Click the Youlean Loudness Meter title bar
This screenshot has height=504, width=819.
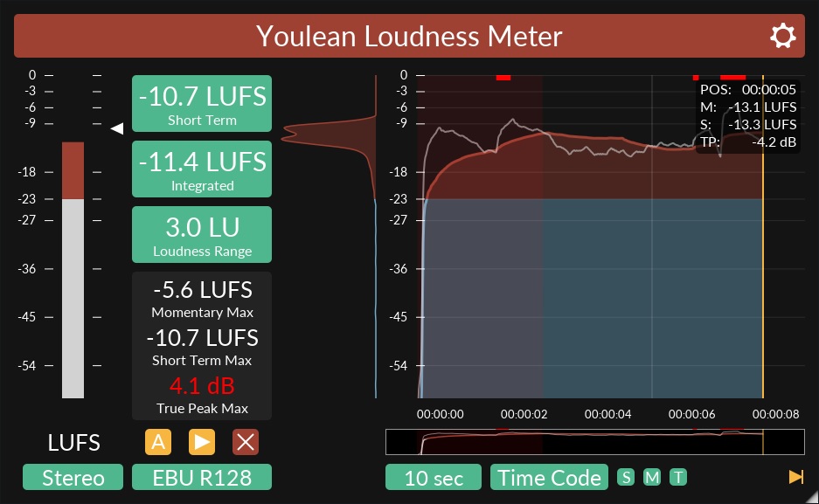409,36
